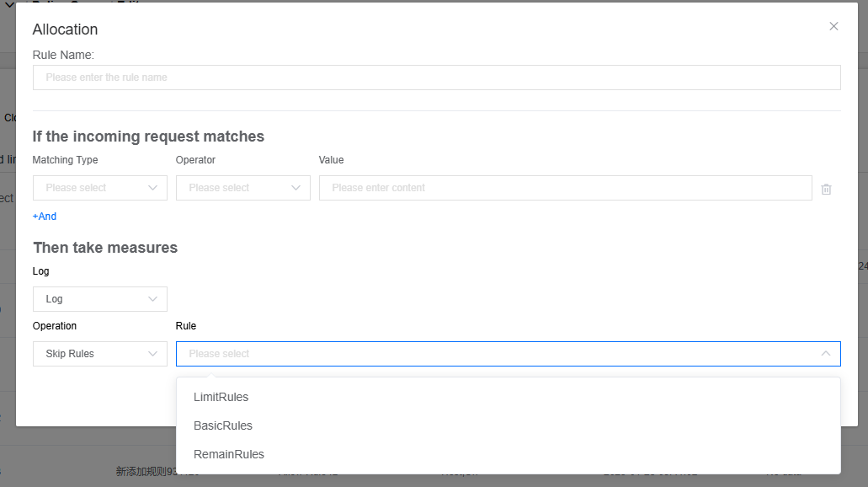868x487 pixels.
Task: Click the Value content input field
Action: point(565,188)
